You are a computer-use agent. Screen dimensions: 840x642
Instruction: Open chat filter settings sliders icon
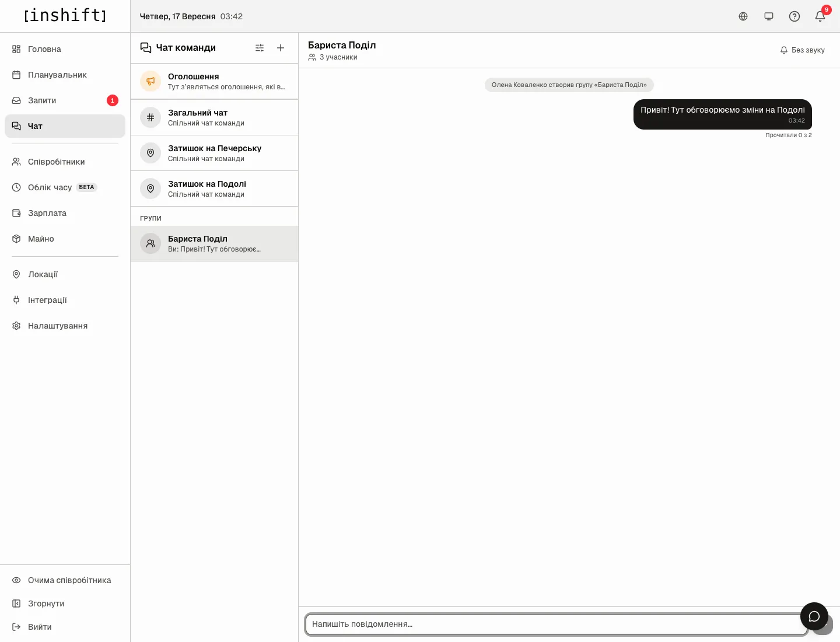(x=260, y=48)
